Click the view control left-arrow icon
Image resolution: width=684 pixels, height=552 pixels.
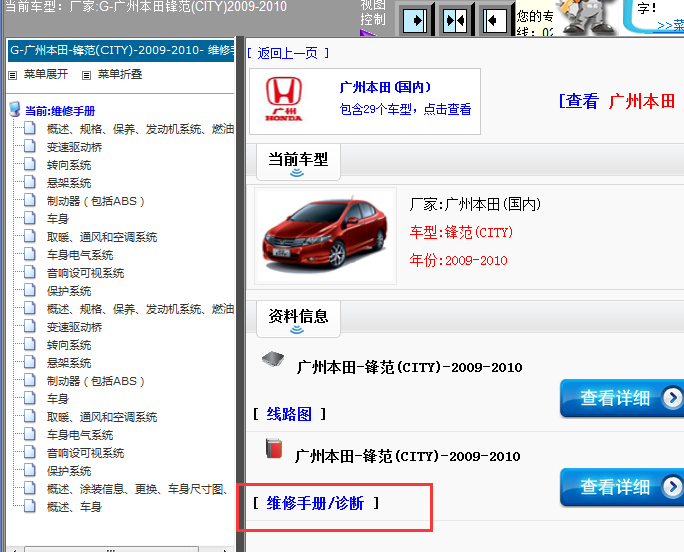tap(494, 20)
